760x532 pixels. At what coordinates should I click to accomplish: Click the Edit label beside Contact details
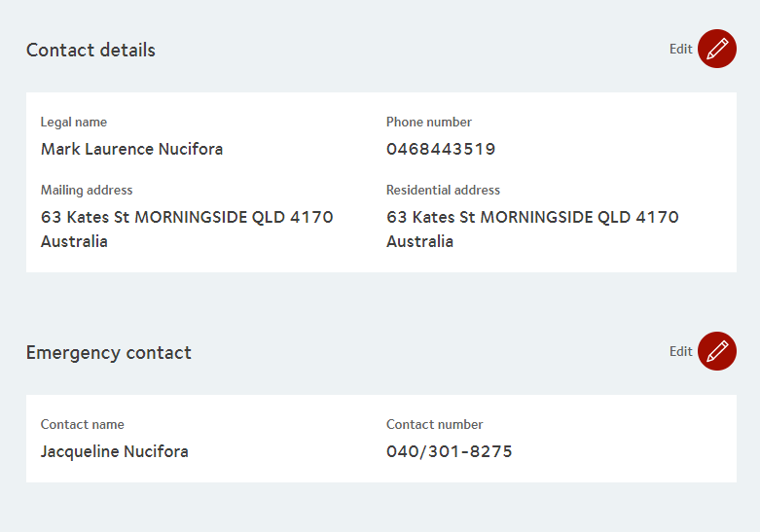click(680, 50)
